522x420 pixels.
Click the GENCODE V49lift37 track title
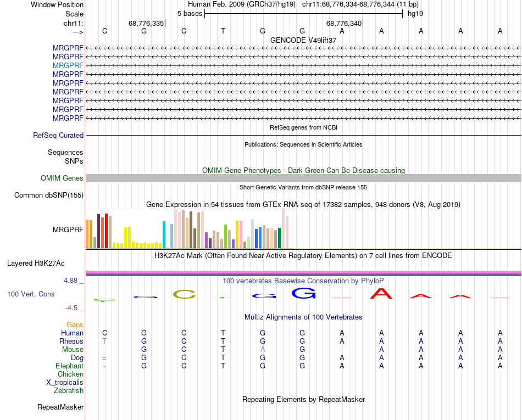click(303, 40)
